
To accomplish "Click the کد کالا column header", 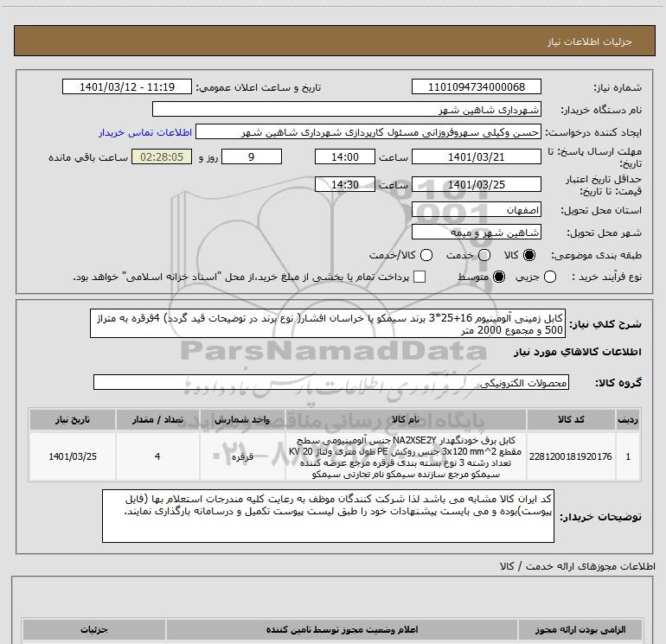I will [571, 419].
